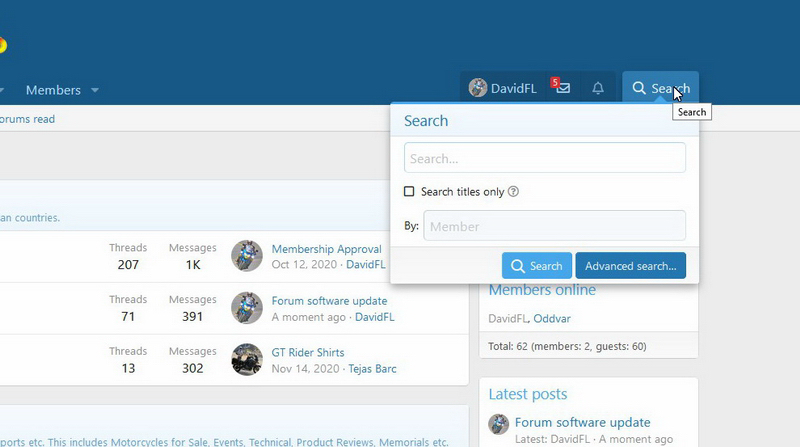Open the GT Rider Shirts thread link
800x447 pixels.
308,353
